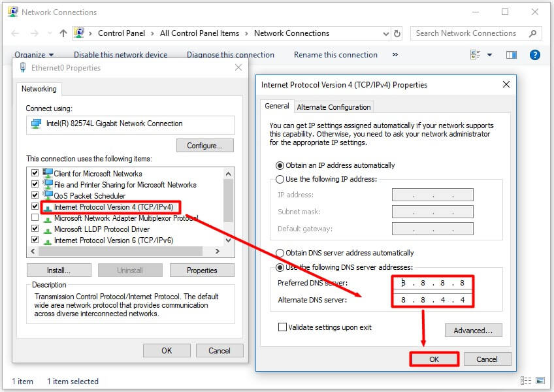
Task: Click the Install button
Action: click(x=59, y=270)
